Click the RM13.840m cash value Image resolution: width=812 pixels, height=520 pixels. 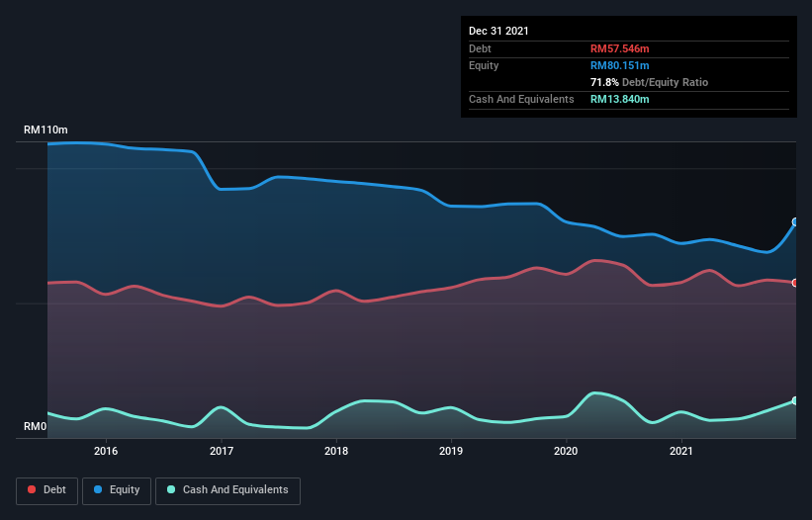(619, 99)
